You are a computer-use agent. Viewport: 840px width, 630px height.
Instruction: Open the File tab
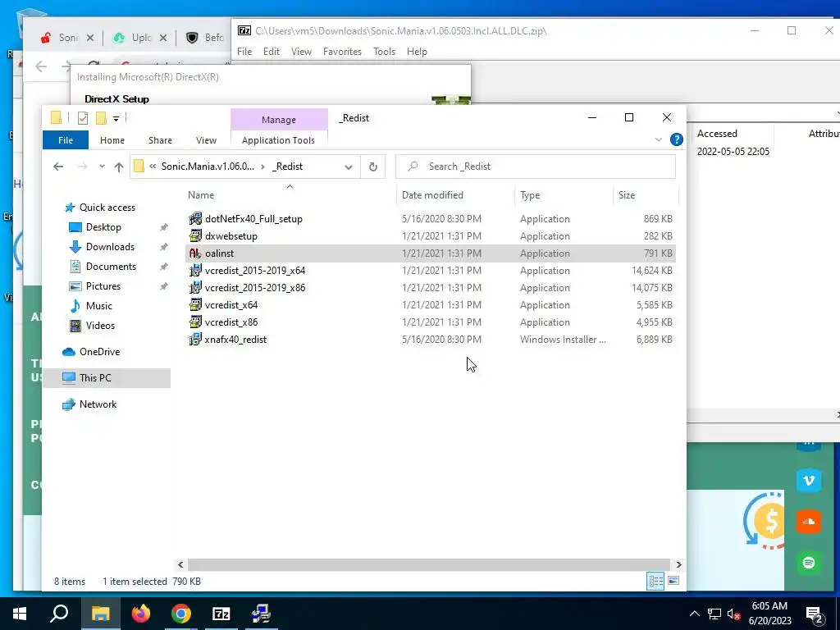(66, 140)
